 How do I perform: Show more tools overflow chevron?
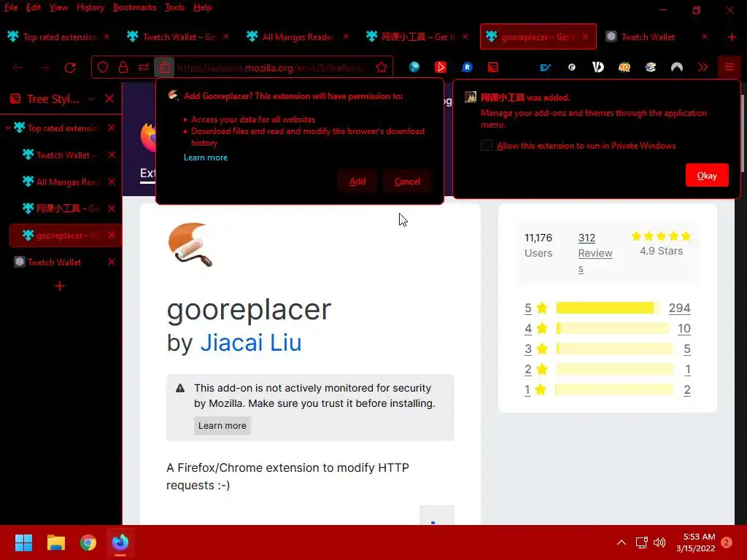click(x=703, y=67)
